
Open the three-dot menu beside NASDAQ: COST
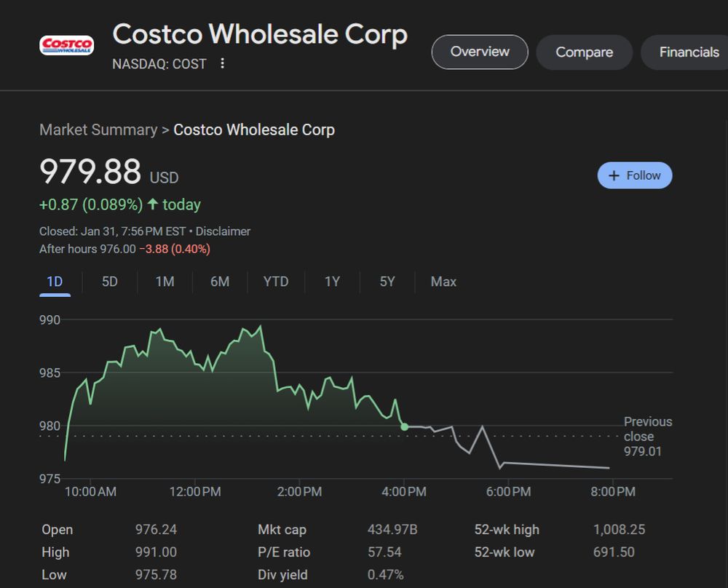tap(222, 63)
